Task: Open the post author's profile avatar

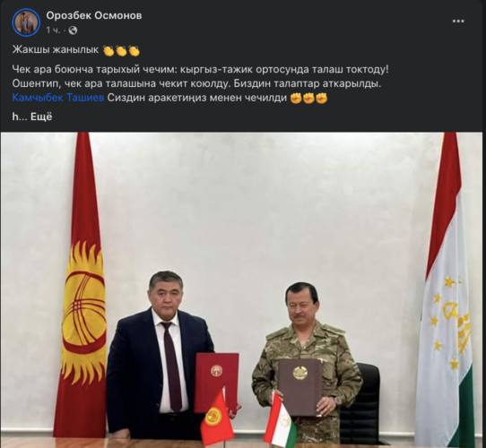Action: [x=26, y=22]
